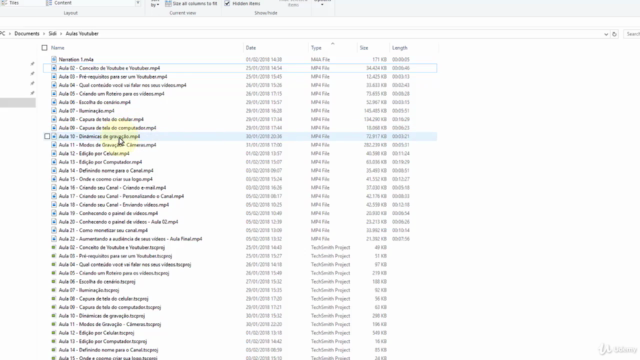Screen dimensions: 640x360
Task: Select icon of Aula 05 - Criando um Roteiro mp4
Action: coord(54,94)
